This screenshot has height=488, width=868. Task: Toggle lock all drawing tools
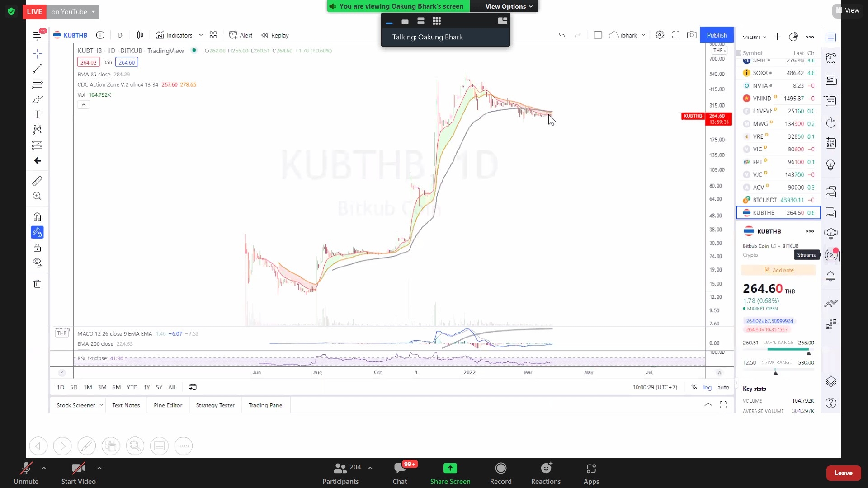pyautogui.click(x=37, y=248)
